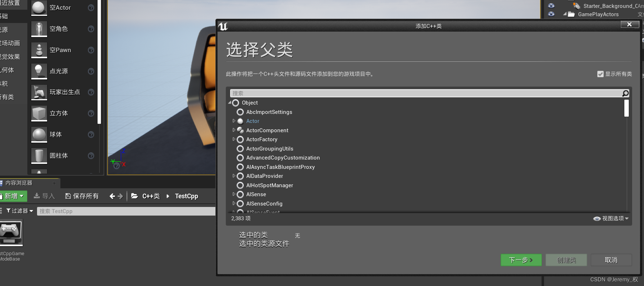Screen dimensions: 644x286
Task: Collapse the Object tree root
Action: [x=230, y=103]
